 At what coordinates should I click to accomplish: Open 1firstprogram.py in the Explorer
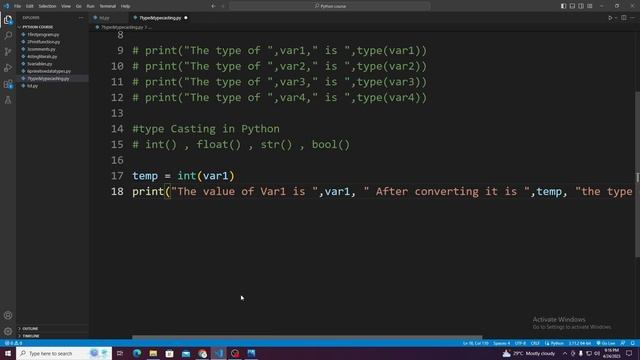(43, 35)
